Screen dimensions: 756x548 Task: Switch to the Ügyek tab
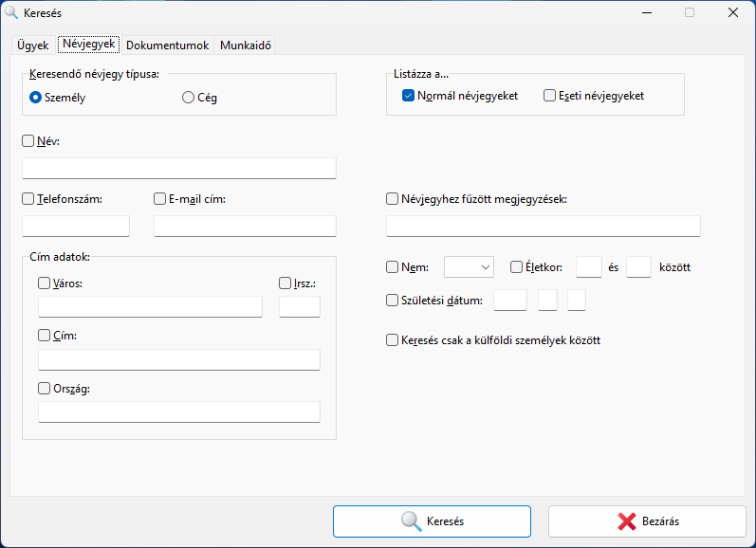pyautogui.click(x=32, y=45)
